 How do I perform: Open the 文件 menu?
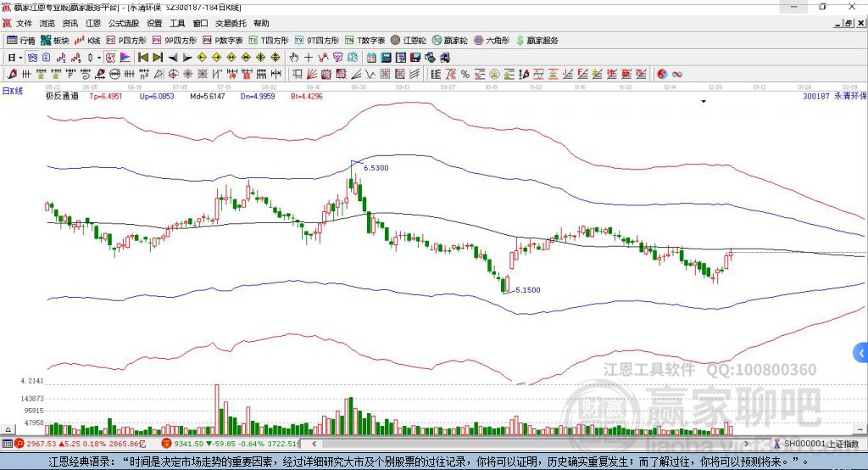point(24,23)
